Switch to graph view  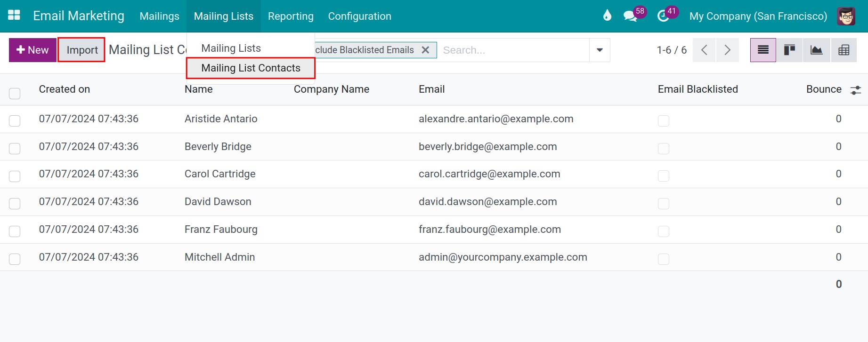pyautogui.click(x=816, y=50)
